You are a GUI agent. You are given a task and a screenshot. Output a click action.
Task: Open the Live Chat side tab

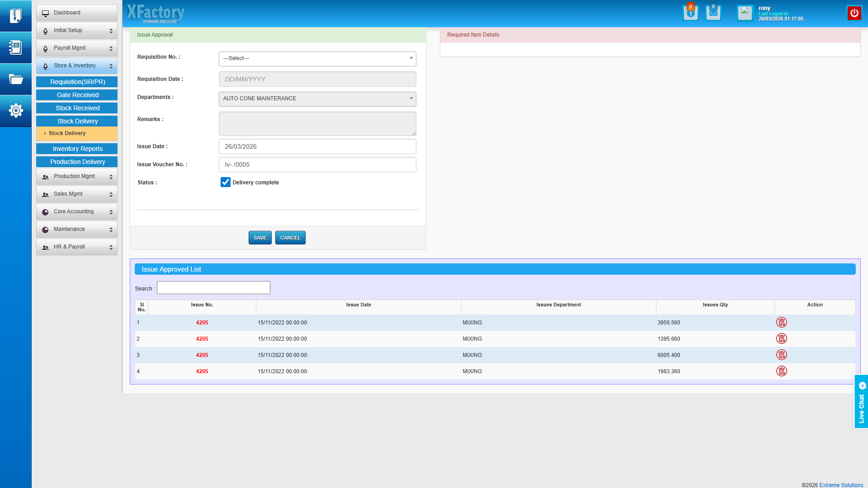(x=861, y=402)
